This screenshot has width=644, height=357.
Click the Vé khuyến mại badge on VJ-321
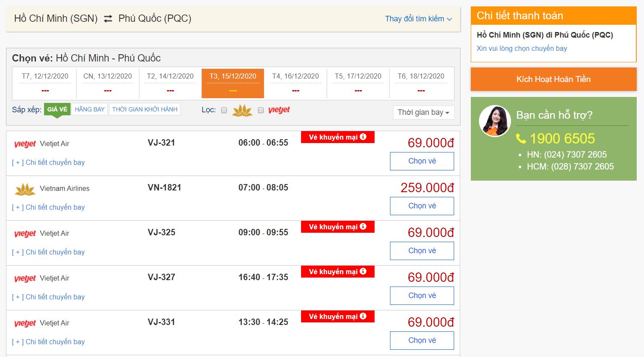(338, 137)
